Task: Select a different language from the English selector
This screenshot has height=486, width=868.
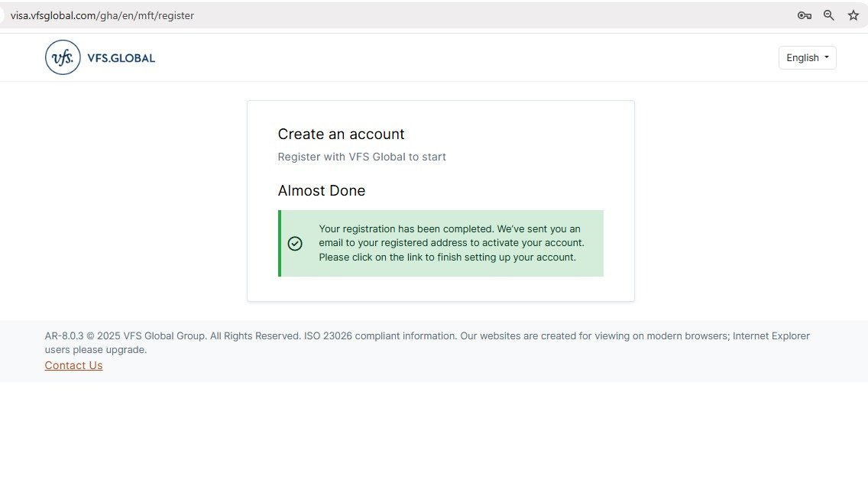Action: coord(807,57)
